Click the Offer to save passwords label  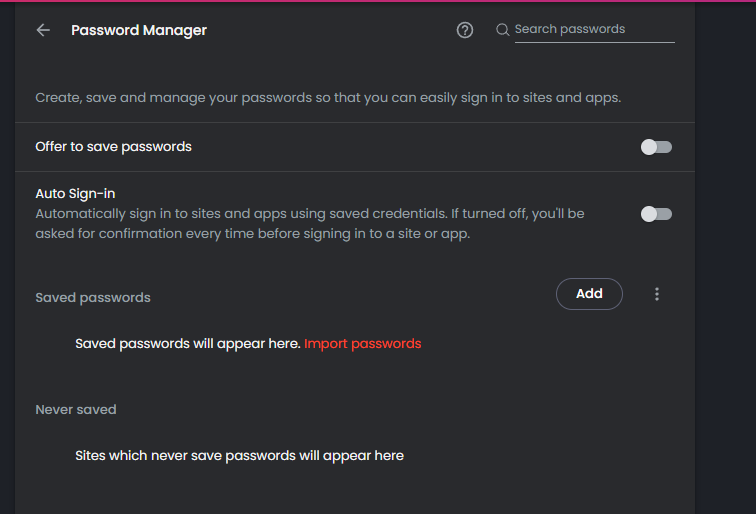[113, 147]
